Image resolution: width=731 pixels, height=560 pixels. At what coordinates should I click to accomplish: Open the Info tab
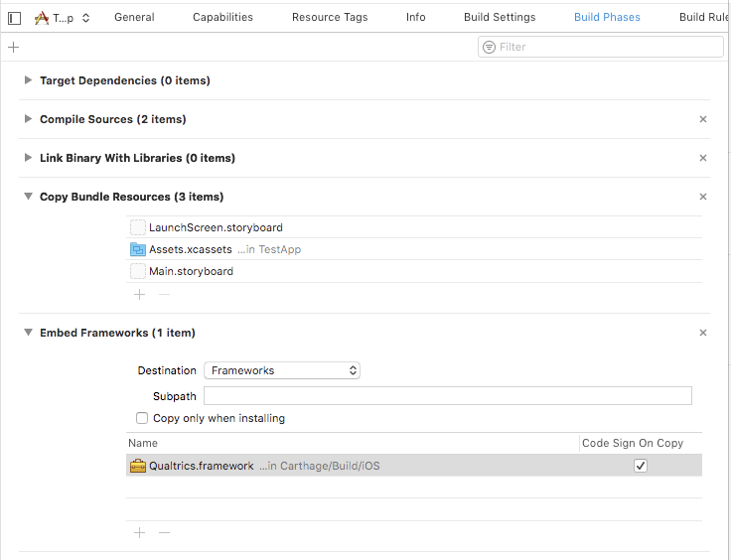pyautogui.click(x=415, y=17)
